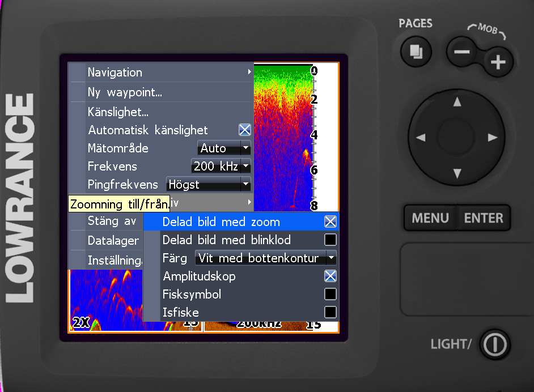
Task: Expand the Pingfrekvens Högst dropdown
Action: [208, 185]
